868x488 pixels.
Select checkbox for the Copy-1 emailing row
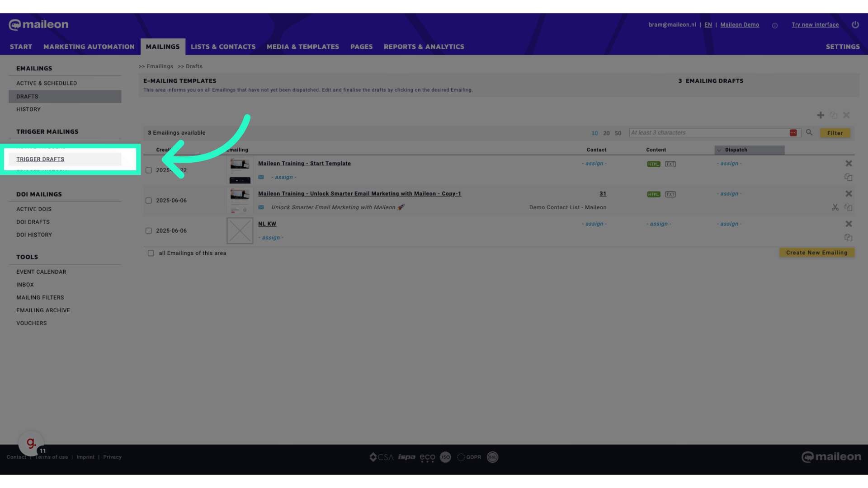(x=149, y=201)
